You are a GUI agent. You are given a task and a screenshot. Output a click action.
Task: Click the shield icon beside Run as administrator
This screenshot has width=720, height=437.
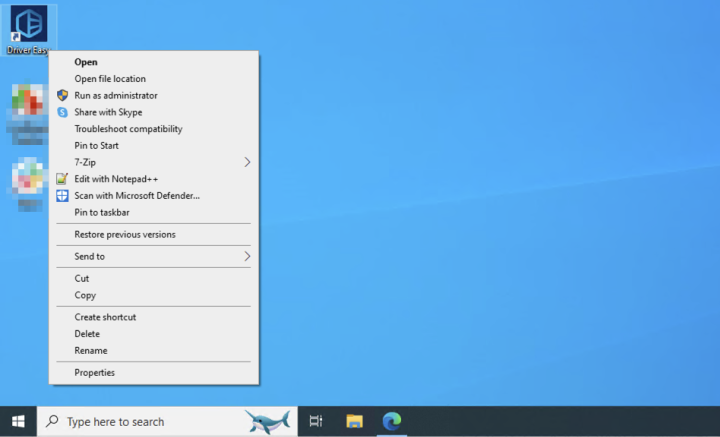point(62,96)
